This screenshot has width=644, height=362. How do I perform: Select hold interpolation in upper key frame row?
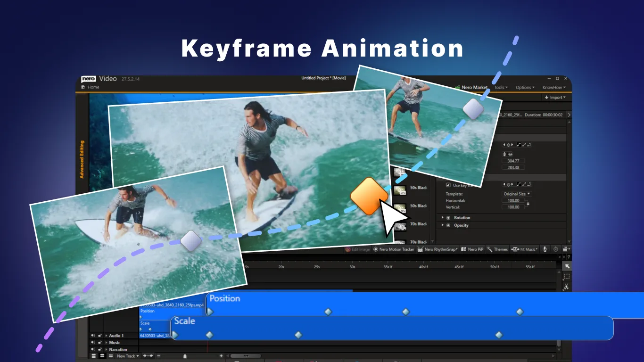point(529,145)
